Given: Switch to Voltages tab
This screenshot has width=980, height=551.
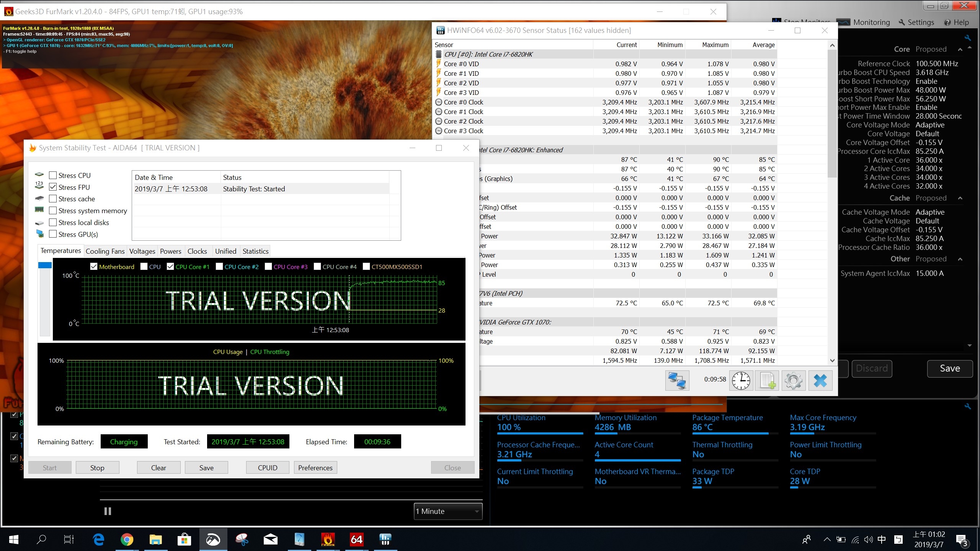Looking at the screenshot, I should pos(142,251).
